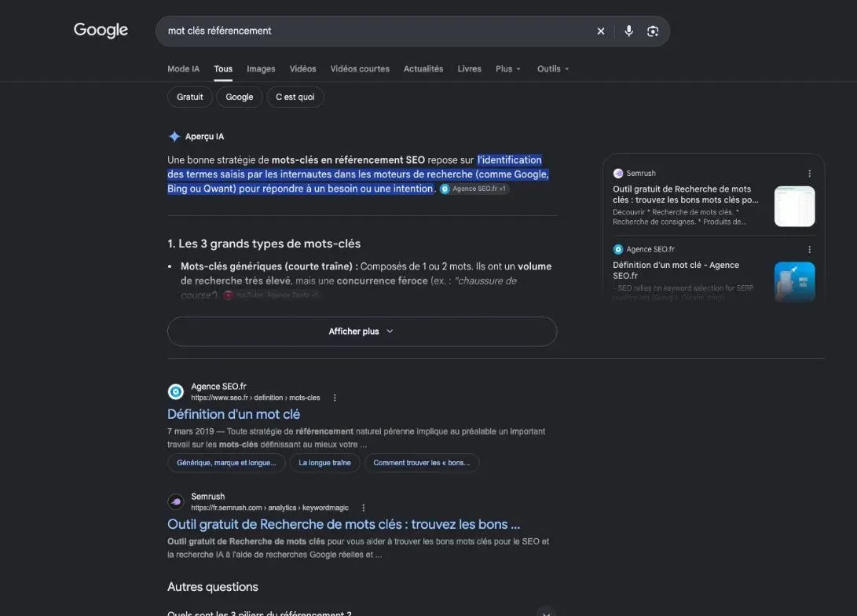Image resolution: width=857 pixels, height=616 pixels.
Task: Click the Semrush card thumbnail image
Action: coord(795,206)
